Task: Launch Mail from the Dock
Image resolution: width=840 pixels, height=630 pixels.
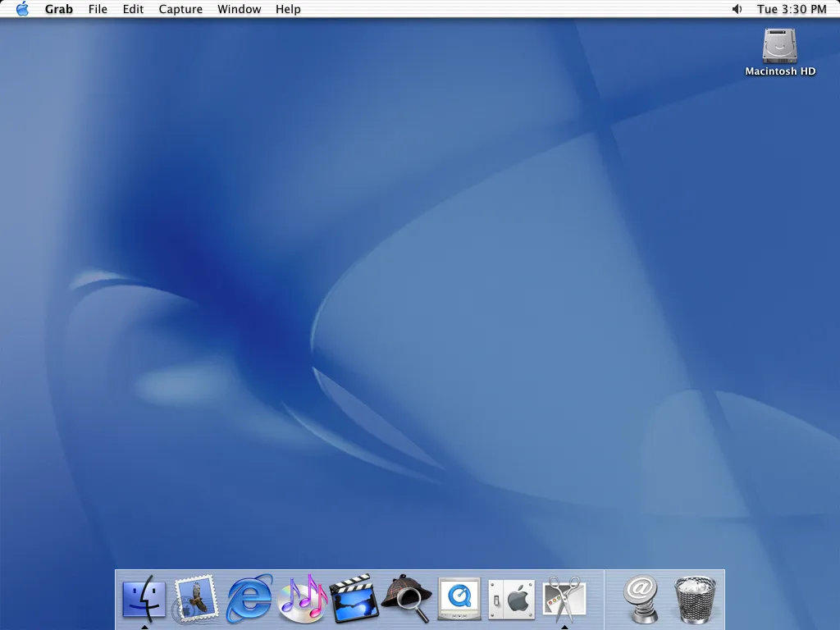Action: tap(195, 597)
